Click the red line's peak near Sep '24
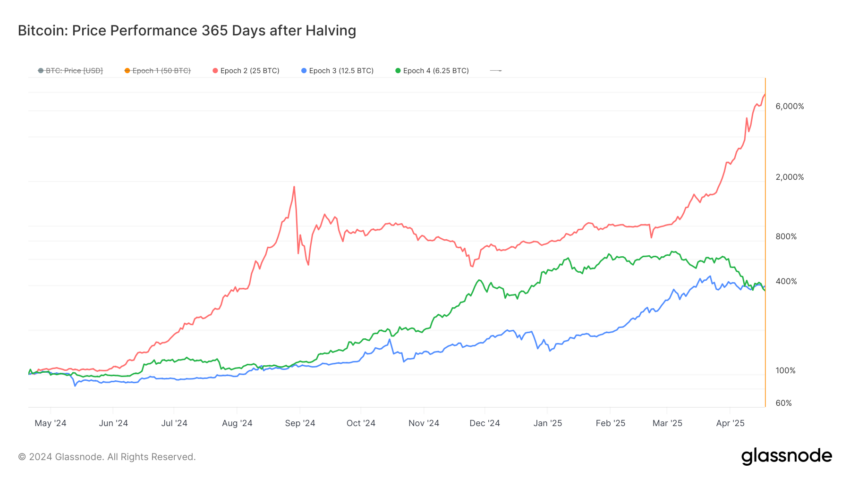The height and width of the screenshot is (478, 850). pos(294,188)
